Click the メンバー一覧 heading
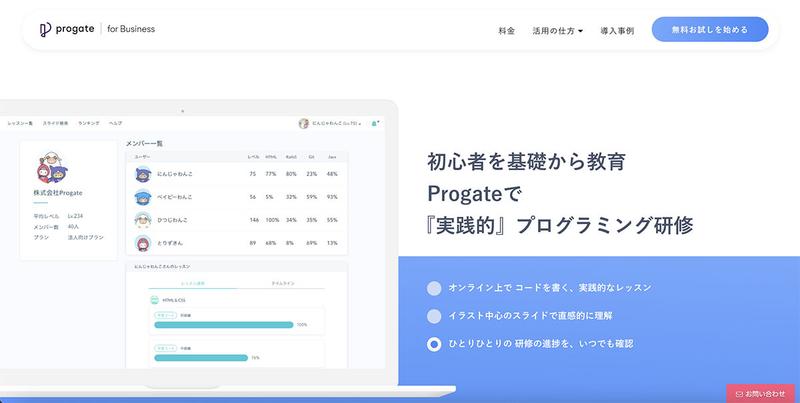 click(x=144, y=144)
